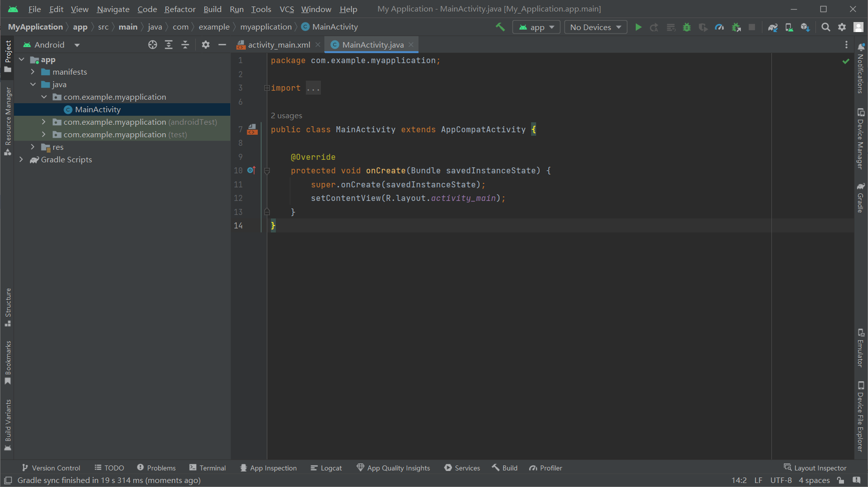The image size is (868, 487).
Task: Collapse the java folder
Action: [33, 85]
